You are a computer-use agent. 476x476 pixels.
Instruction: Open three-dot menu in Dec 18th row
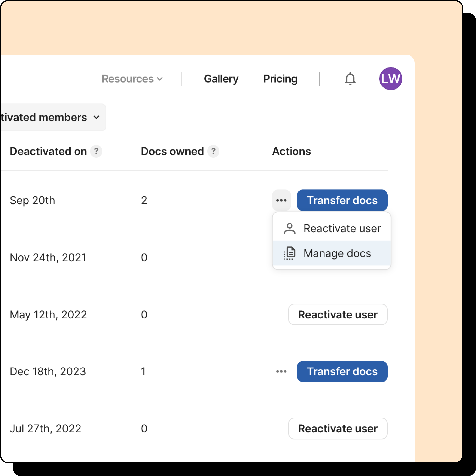(281, 371)
